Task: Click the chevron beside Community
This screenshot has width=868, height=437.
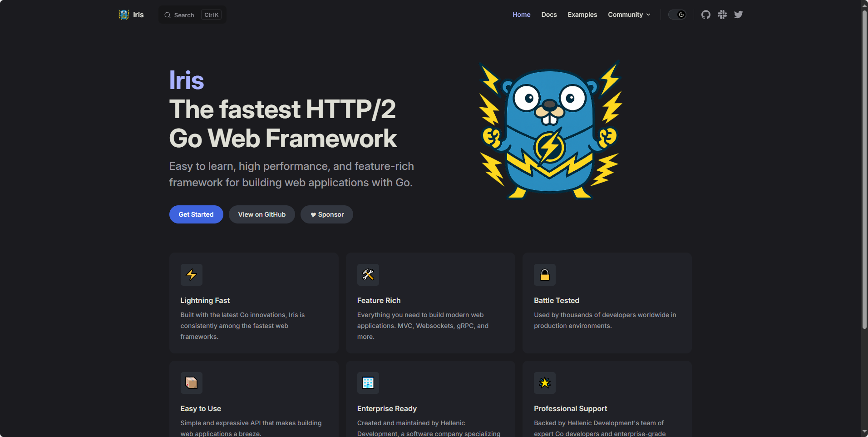Action: click(648, 15)
